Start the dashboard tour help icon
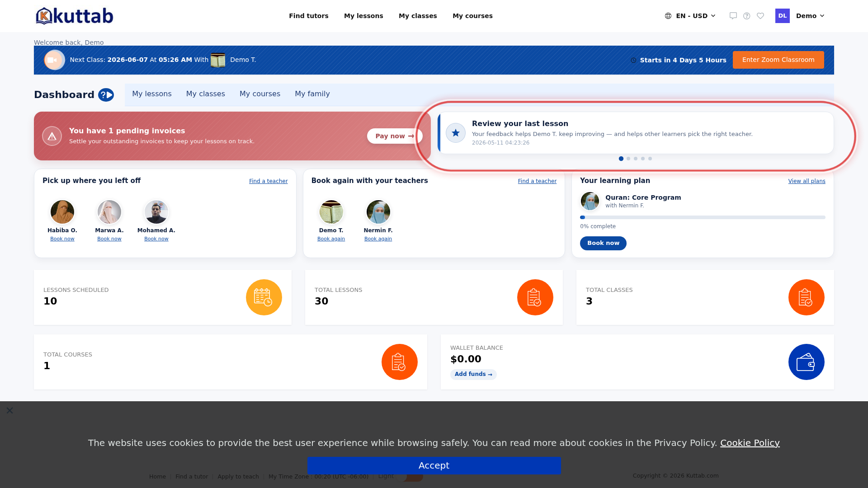Screen dimensions: 868x488 pyautogui.click(x=106, y=95)
